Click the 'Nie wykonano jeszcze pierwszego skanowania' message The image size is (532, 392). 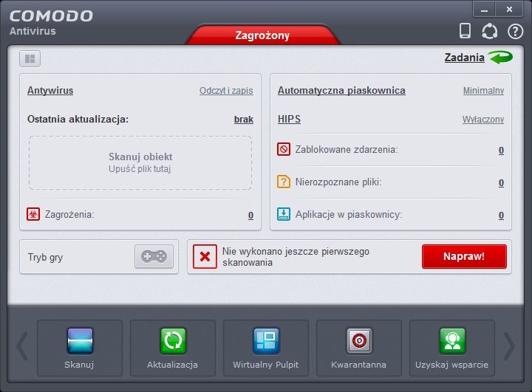click(x=296, y=257)
